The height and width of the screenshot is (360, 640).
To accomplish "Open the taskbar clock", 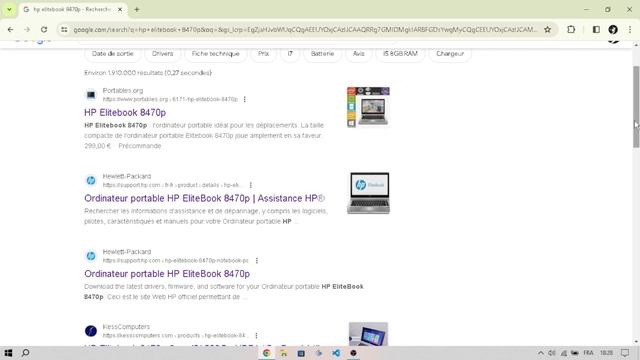I will click(607, 353).
